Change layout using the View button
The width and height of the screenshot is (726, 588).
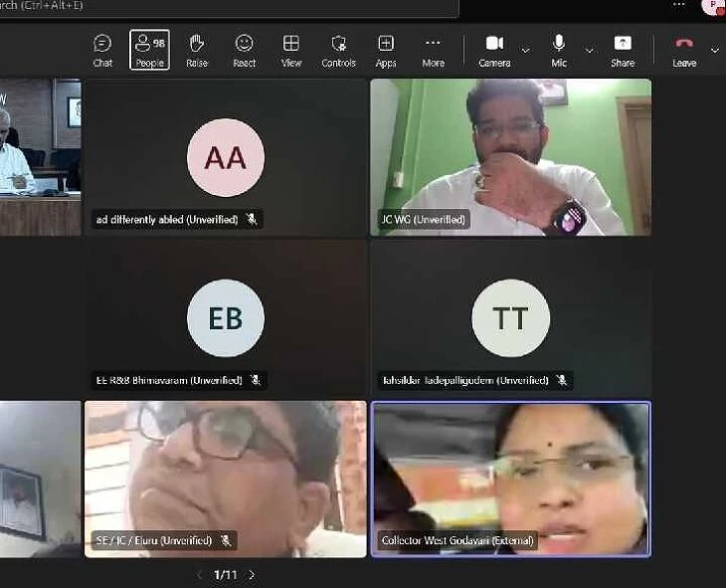[291, 50]
